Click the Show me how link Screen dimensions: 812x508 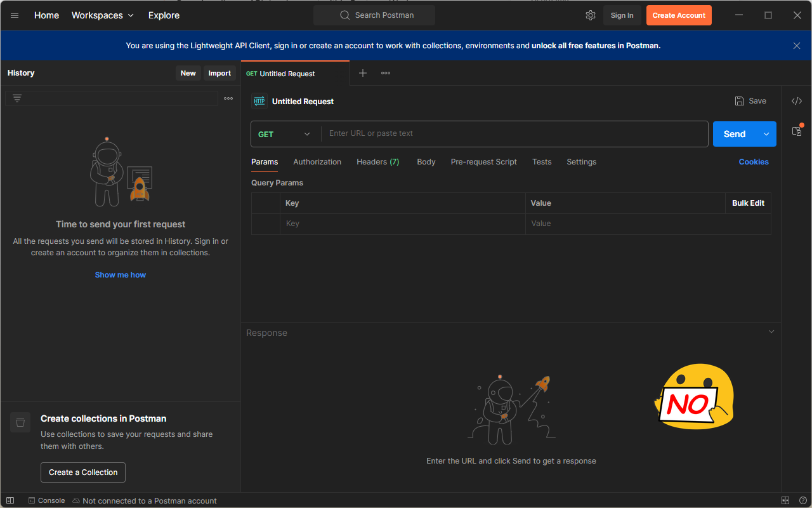(x=121, y=275)
